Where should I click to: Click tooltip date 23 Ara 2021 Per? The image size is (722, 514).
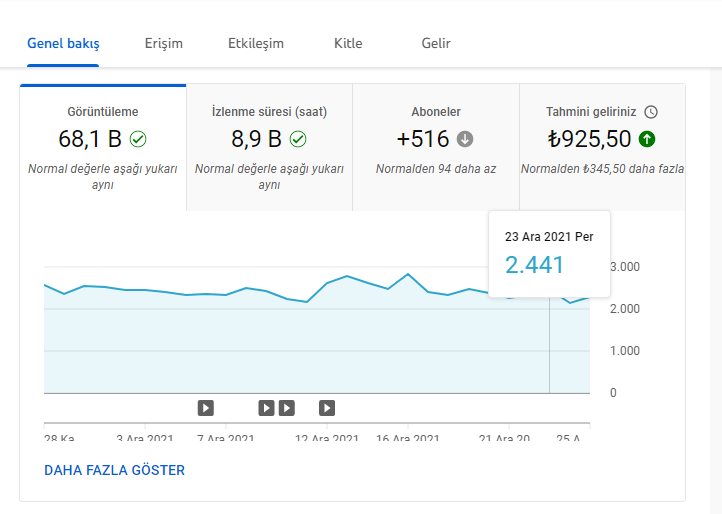(549, 237)
